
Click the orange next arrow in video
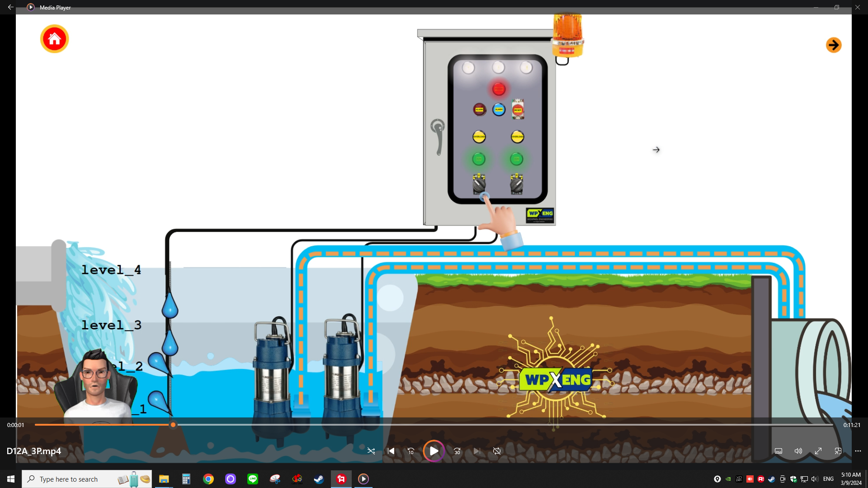tap(834, 45)
